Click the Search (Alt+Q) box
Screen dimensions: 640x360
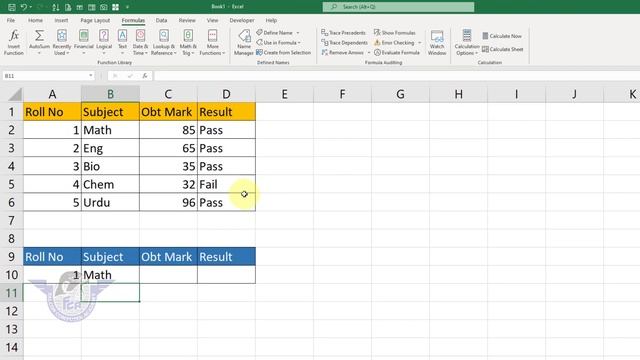(x=398, y=7)
